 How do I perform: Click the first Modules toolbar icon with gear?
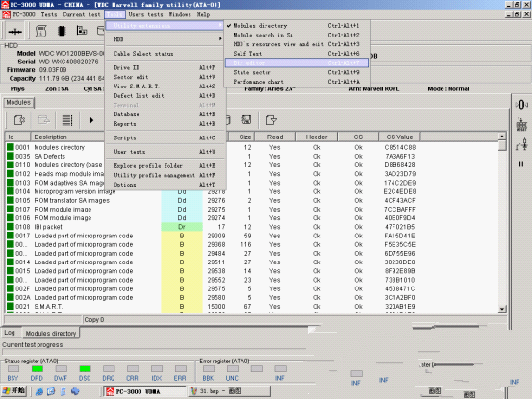point(19,120)
